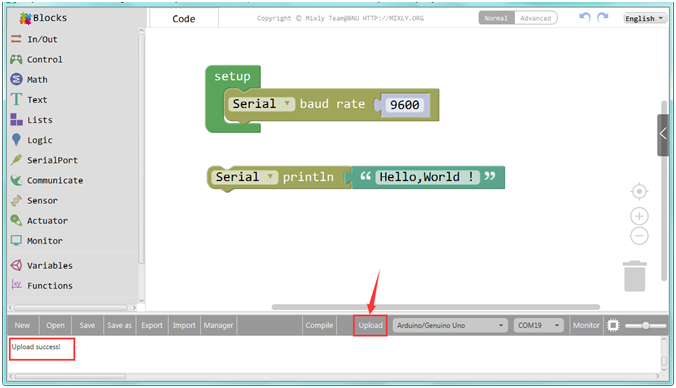Click the Upload success! message
676x388 pixels.
[x=36, y=347]
